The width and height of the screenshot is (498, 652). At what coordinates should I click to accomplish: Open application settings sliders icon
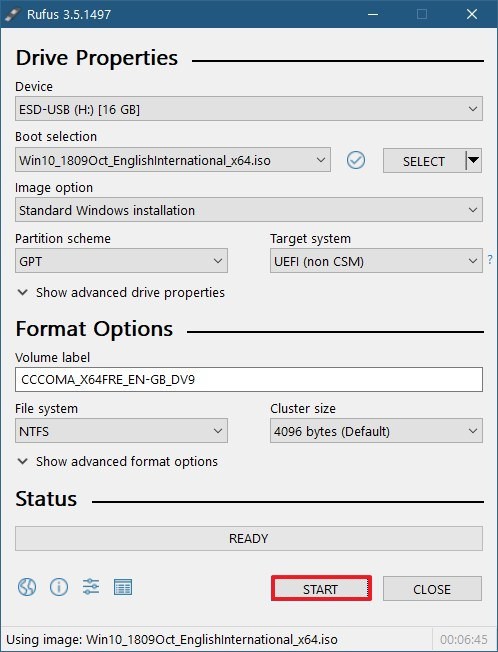tap(91, 587)
